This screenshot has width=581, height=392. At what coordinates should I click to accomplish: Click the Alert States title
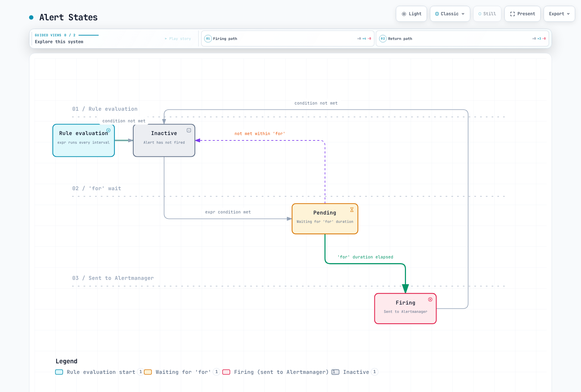(x=68, y=17)
